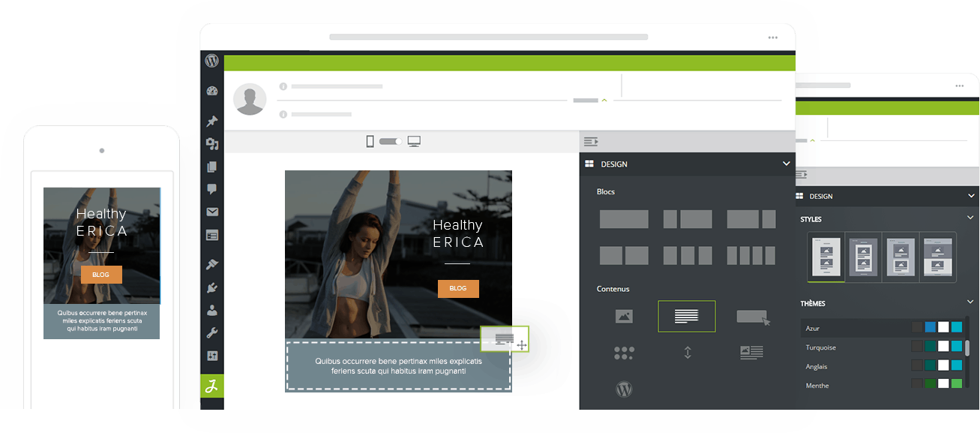This screenshot has width=980, height=433.
Task: Pick the button content element with cursor
Action: 753,317
